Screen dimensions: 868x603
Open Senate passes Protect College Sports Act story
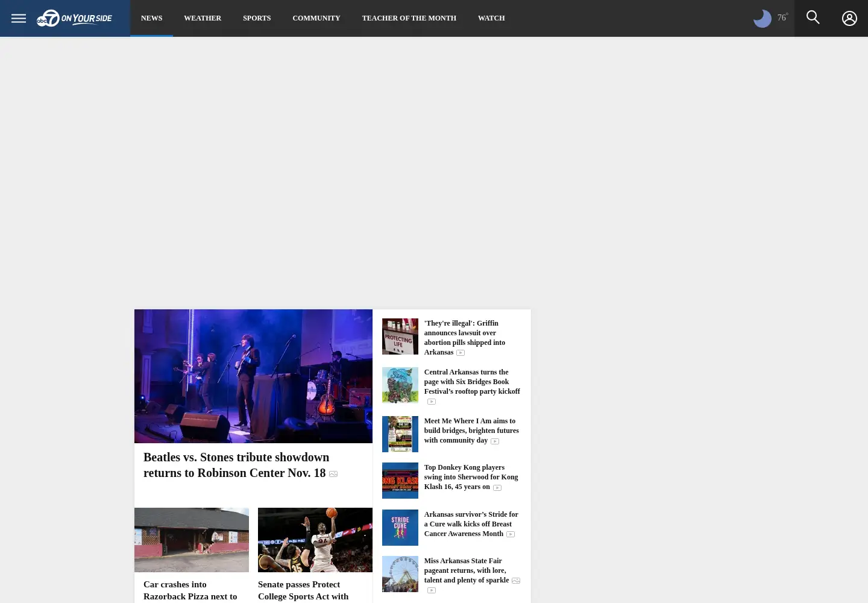pos(303,590)
